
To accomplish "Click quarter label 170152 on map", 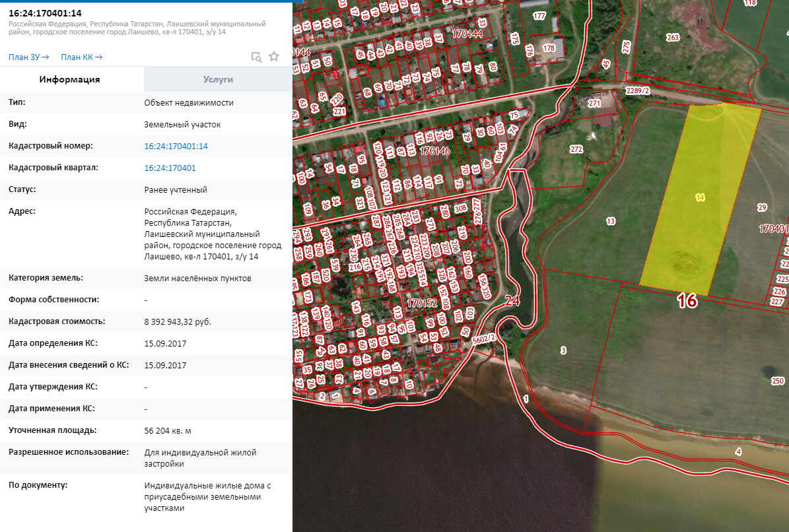I will point(423,304).
